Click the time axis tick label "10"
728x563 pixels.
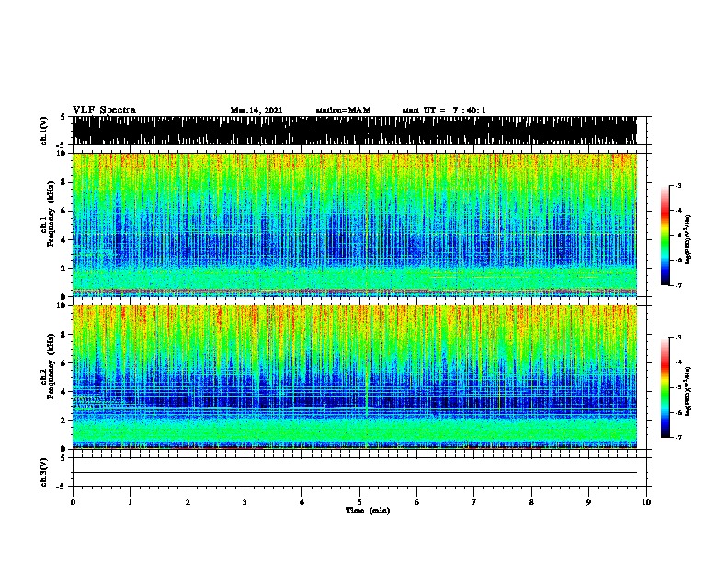coord(646,502)
